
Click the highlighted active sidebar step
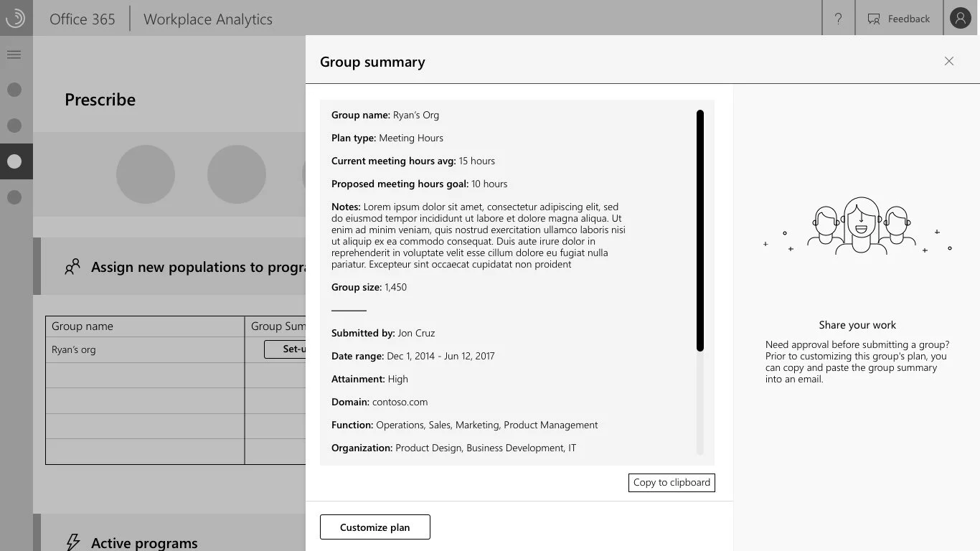(x=15, y=161)
